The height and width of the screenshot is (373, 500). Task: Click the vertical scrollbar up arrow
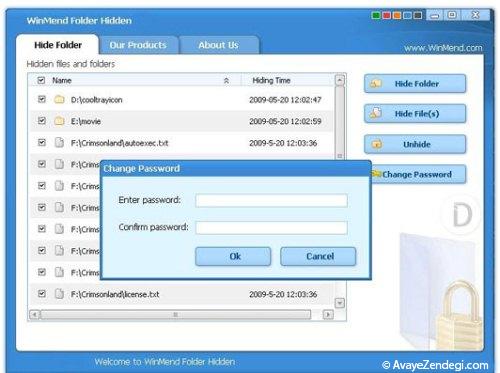(x=339, y=80)
